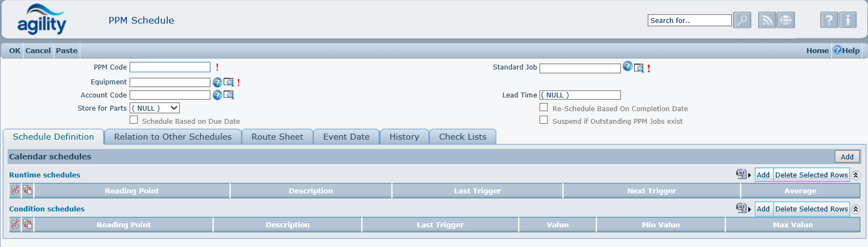Open the Check Lists tab

[x=462, y=137]
